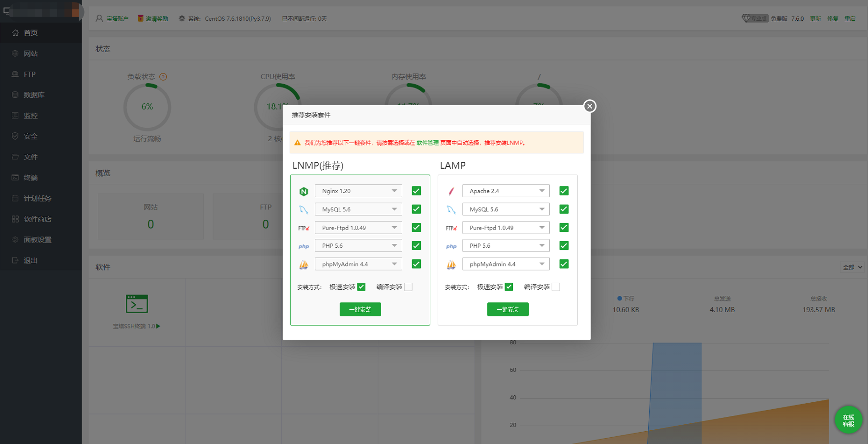Click the 负载状态 6% gauge
This screenshot has height=444, width=868.
(147, 107)
